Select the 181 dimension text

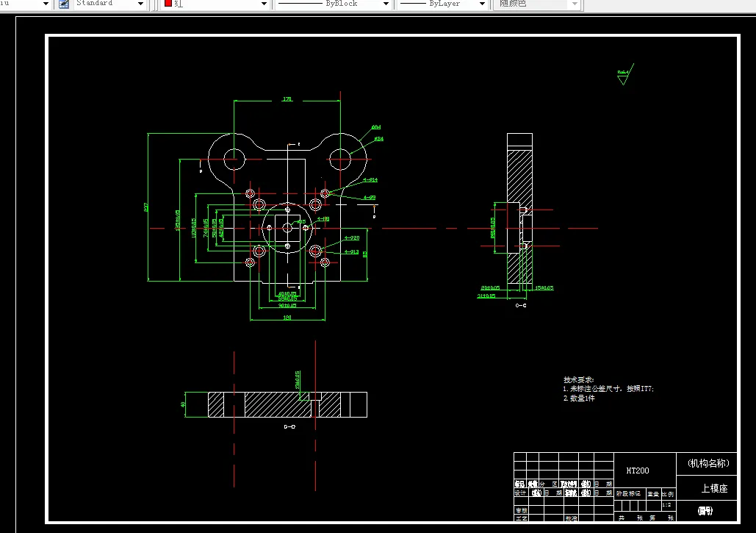pos(287,318)
